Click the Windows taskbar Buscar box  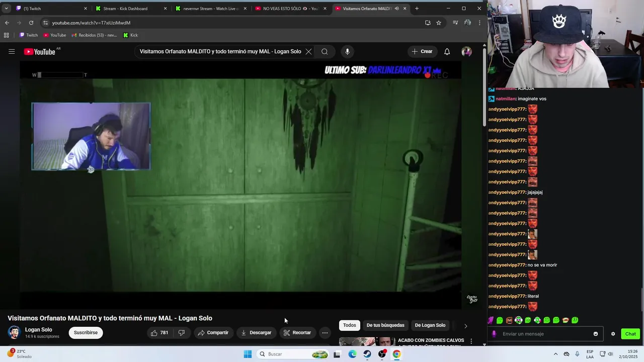(293, 354)
